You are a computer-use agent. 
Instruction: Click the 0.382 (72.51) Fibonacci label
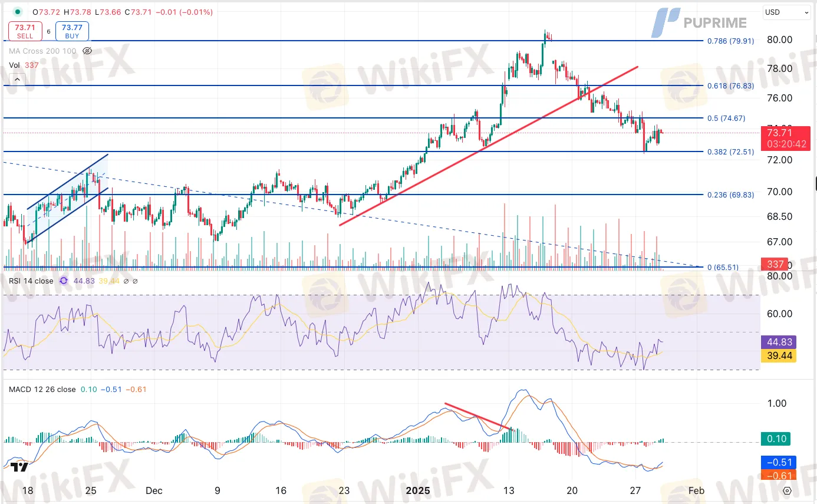pos(730,152)
